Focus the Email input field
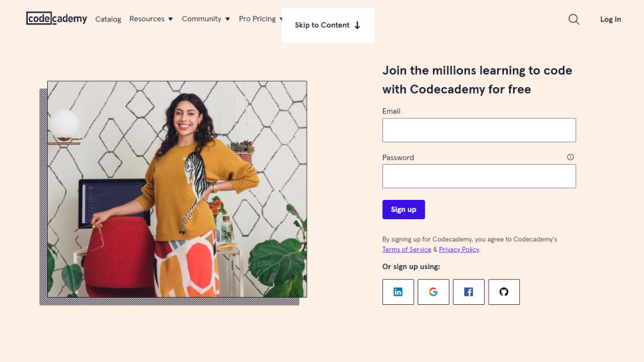 click(479, 130)
